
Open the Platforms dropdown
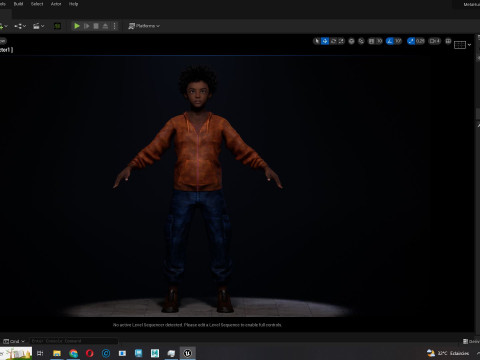pos(144,26)
